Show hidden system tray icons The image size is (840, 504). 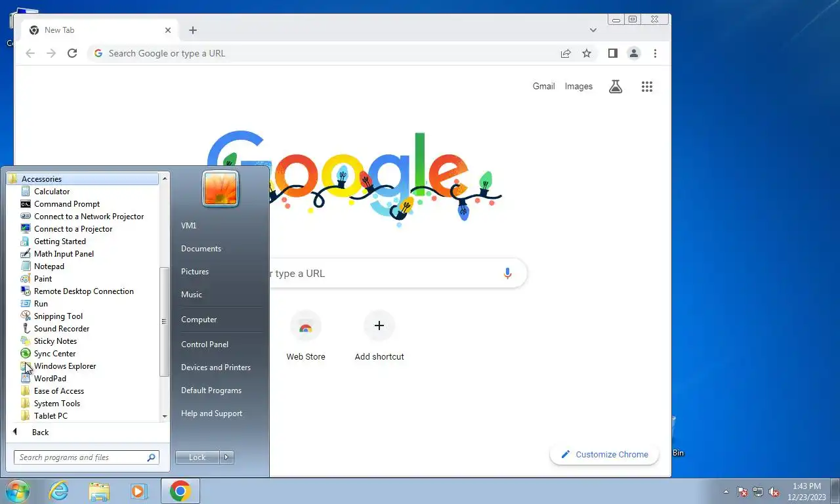726,492
